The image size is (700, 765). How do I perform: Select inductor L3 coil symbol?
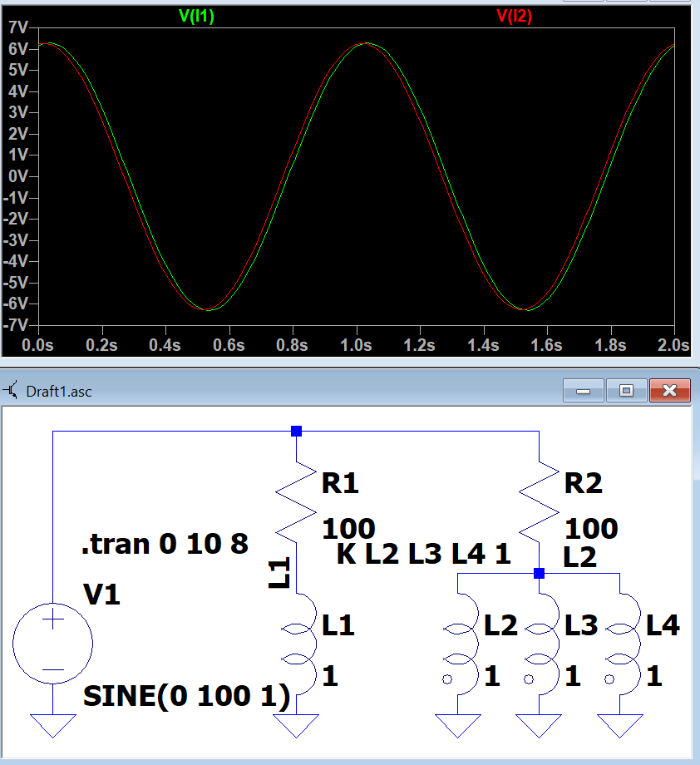541,644
